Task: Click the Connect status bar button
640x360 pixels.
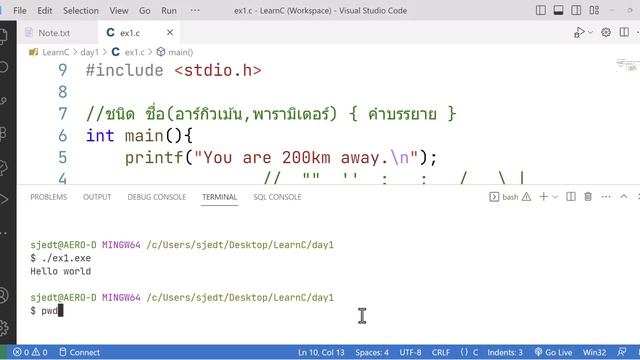Action: 79,352
